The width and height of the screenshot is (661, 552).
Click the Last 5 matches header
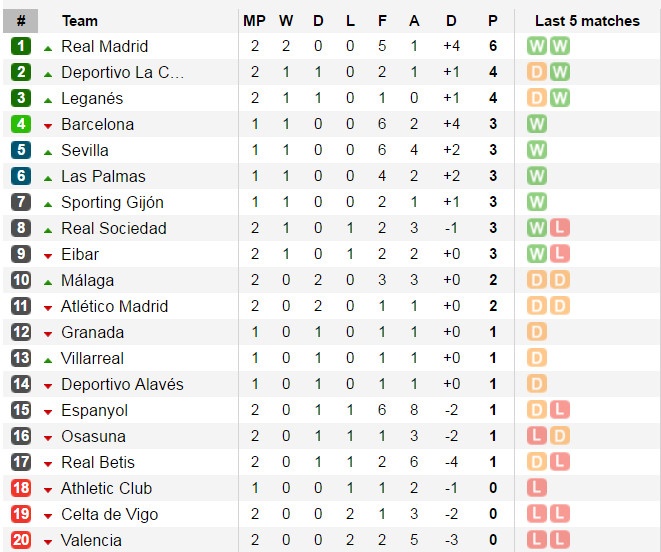point(587,20)
